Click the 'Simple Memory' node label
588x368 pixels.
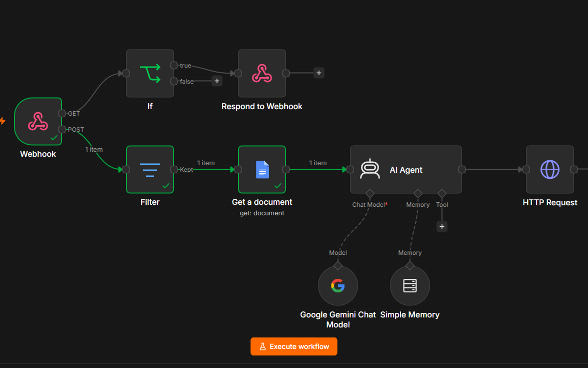(x=410, y=314)
